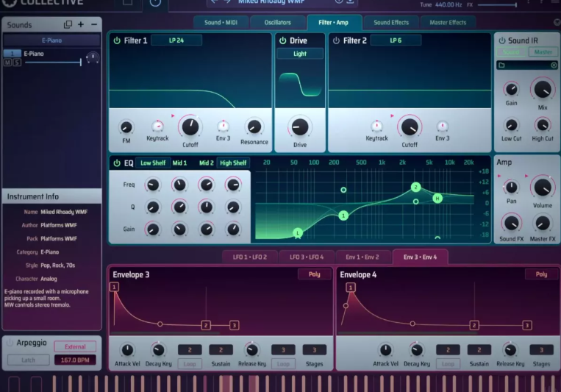561x392 pixels.
Task: Duplicate sound icon in Sounds header
Action: [68, 24]
